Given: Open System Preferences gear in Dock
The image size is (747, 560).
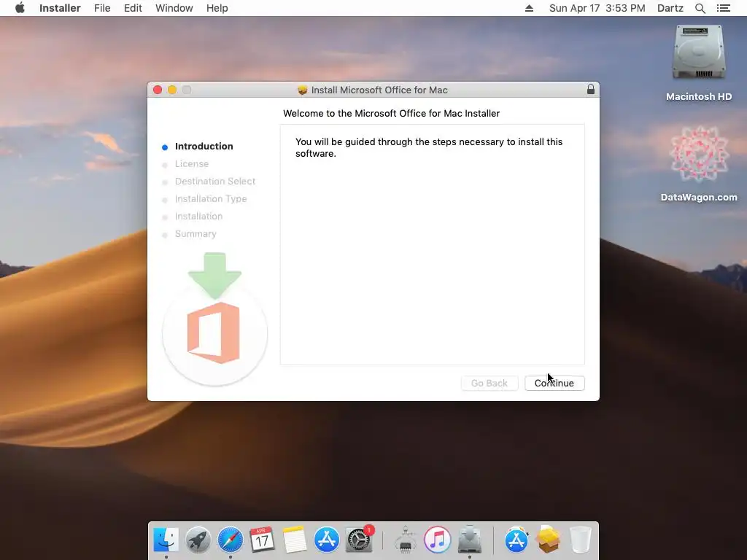Looking at the screenshot, I should (359, 540).
